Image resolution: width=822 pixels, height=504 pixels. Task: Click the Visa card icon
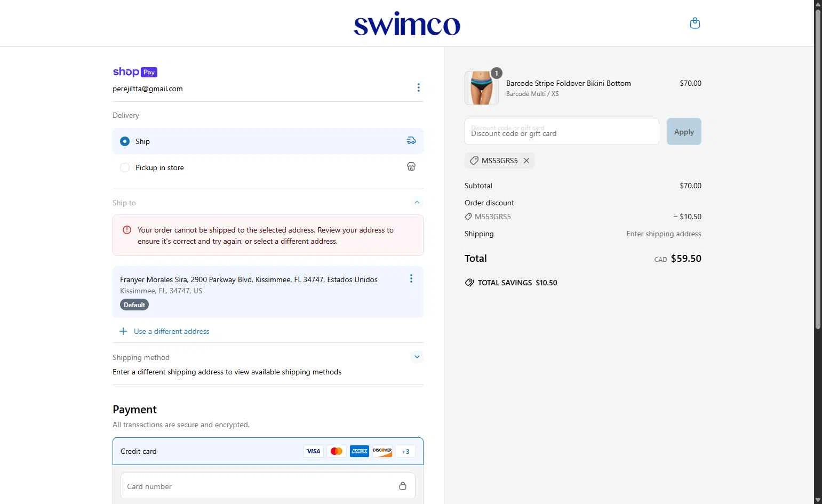click(314, 451)
